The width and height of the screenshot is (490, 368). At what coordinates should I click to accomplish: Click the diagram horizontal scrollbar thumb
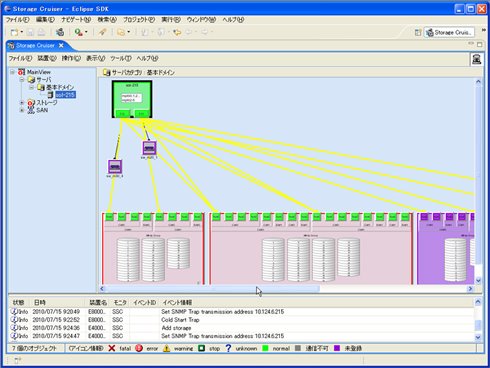point(212,288)
